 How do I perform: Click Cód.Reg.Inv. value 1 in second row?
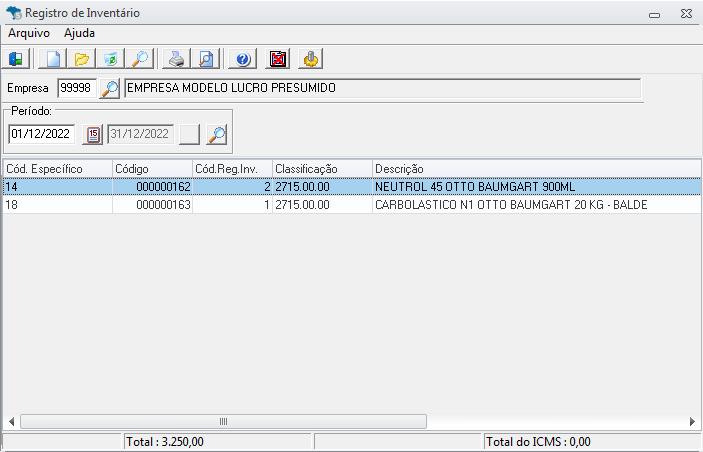pos(232,205)
